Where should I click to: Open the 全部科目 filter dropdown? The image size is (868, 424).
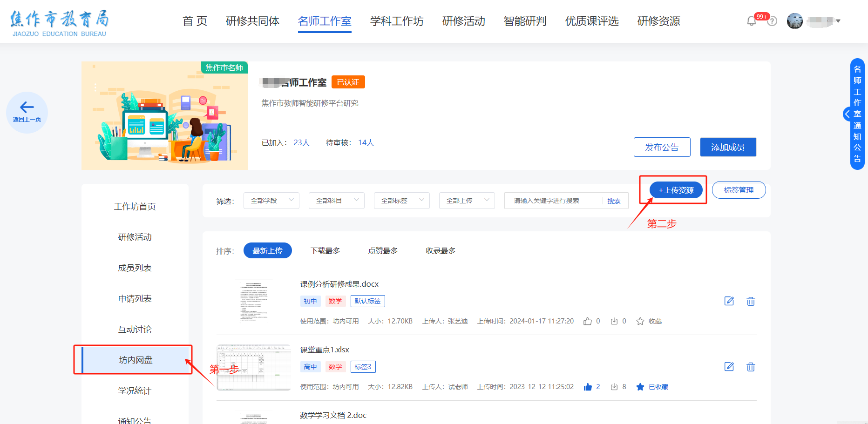point(337,201)
